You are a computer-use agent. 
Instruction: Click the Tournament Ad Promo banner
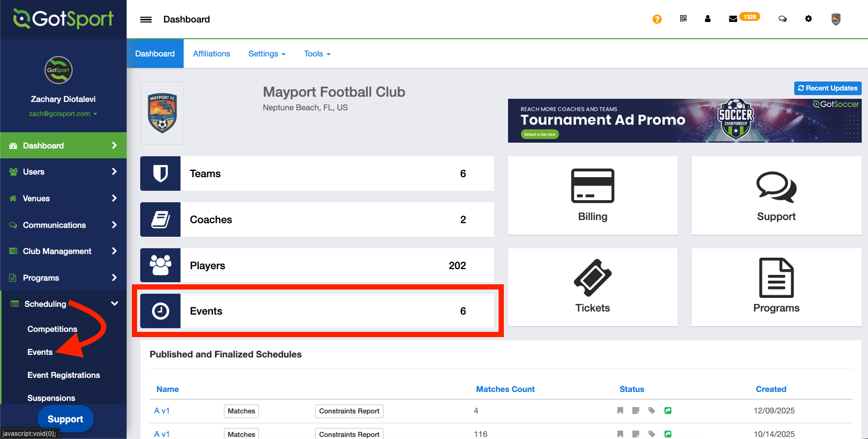pos(684,121)
